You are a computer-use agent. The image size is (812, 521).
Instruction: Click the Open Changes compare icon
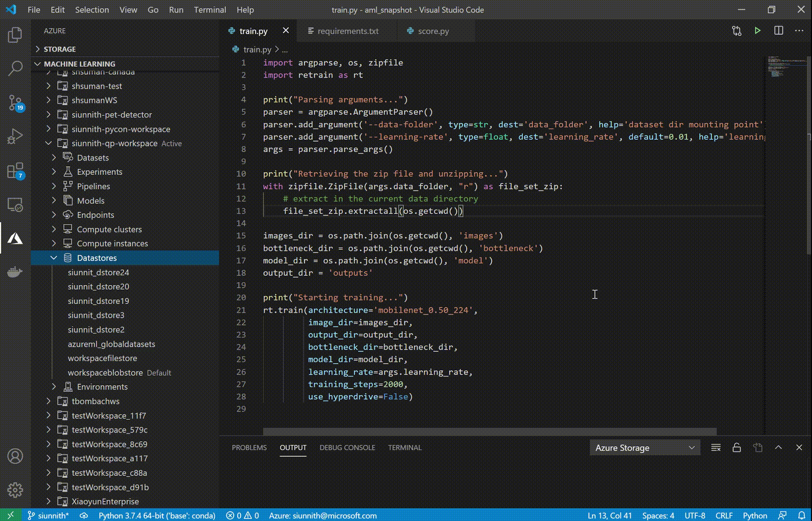tap(736, 31)
